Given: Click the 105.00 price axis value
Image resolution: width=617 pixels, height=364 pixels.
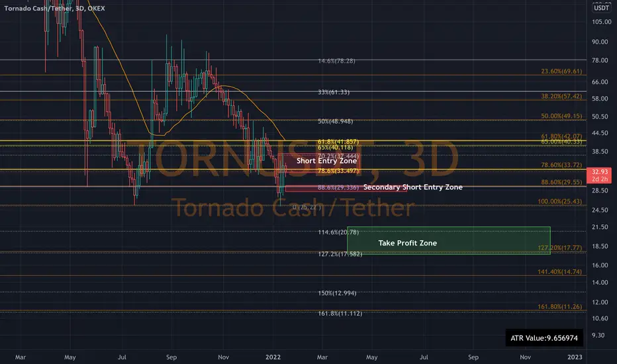Looking at the screenshot, I should tap(602, 22).
